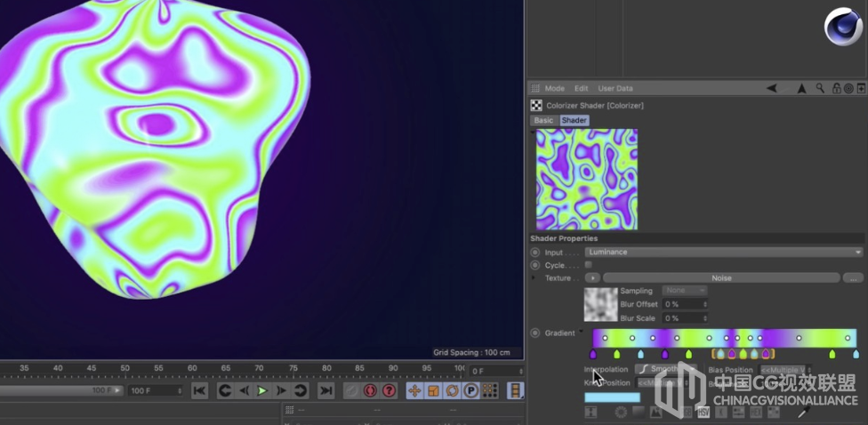This screenshot has width=868, height=425.
Task: Enable the Cycle checkbox
Action: pyautogui.click(x=589, y=265)
